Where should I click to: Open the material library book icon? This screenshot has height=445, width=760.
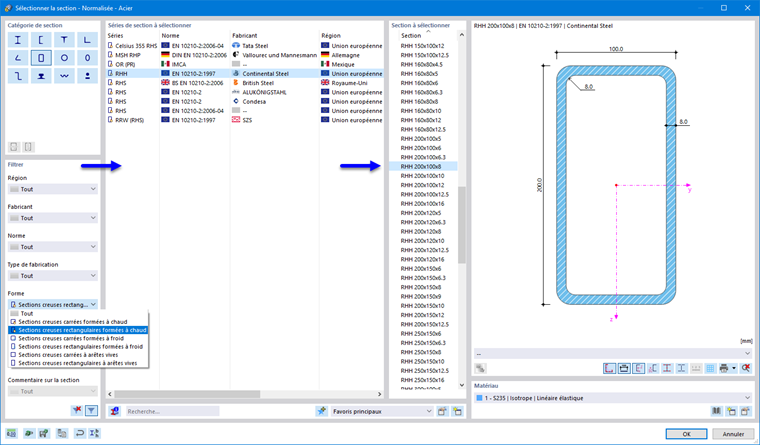pyautogui.click(x=716, y=411)
